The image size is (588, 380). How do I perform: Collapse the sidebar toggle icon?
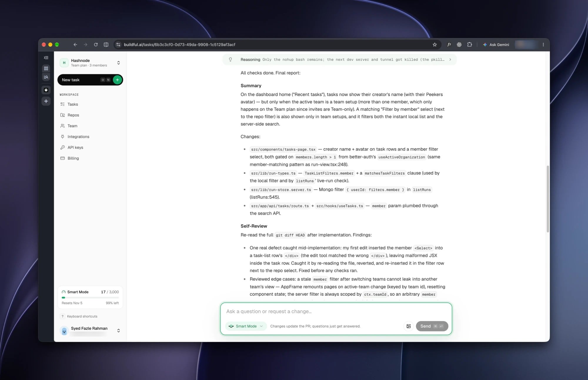tap(46, 58)
